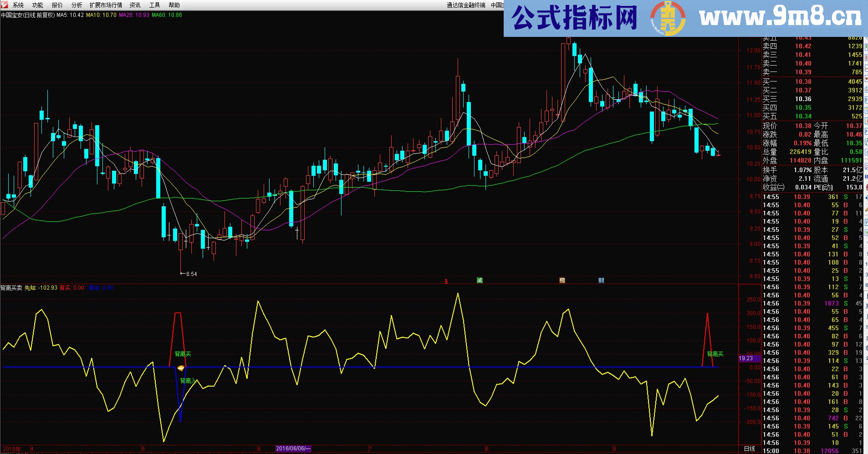Image resolution: width=868 pixels, height=454 pixels.
Task: Click the blue 财 event marker
Action: click(601, 281)
